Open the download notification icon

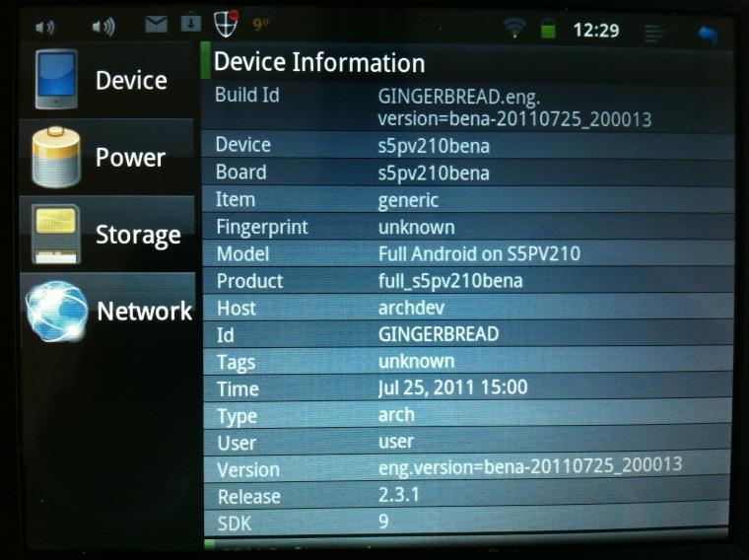pos(190,22)
